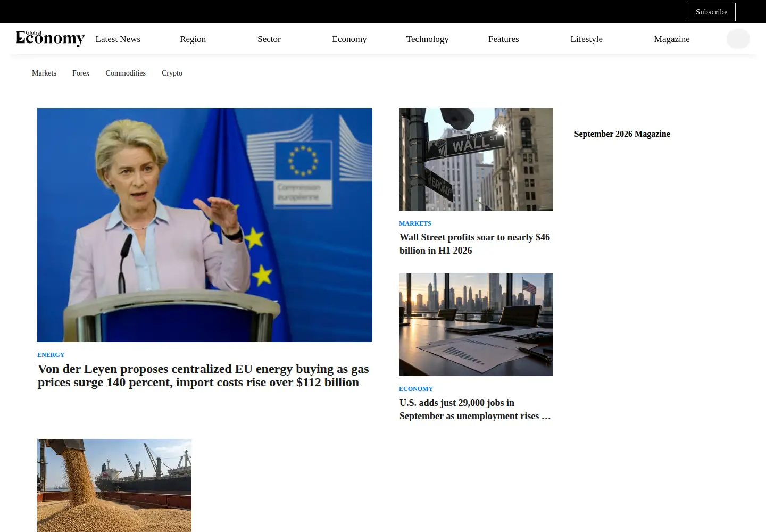766x532 pixels.
Task: Open the Sector menu item
Action: point(269,39)
